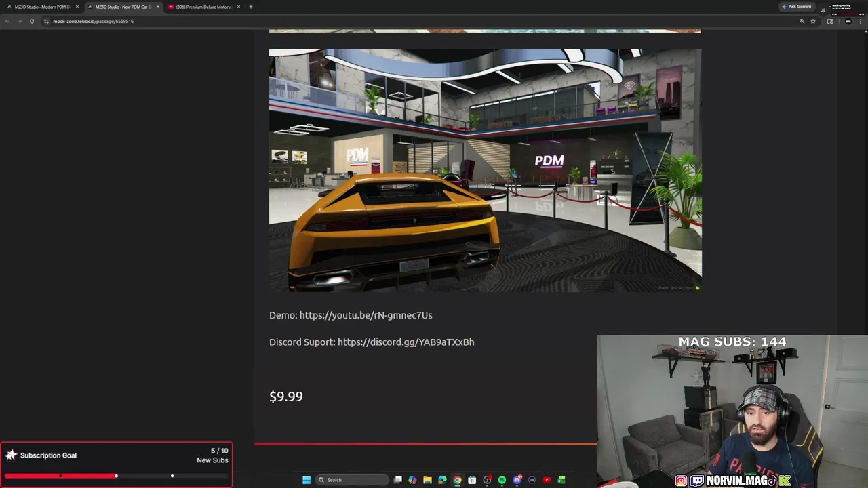Open Microsoft Edge from the taskbar
868x488 pixels.
442,480
